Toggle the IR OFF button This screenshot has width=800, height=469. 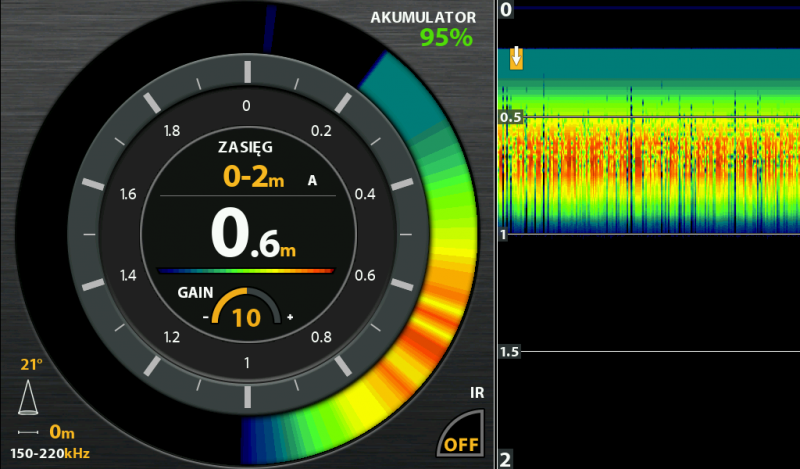pos(462,442)
